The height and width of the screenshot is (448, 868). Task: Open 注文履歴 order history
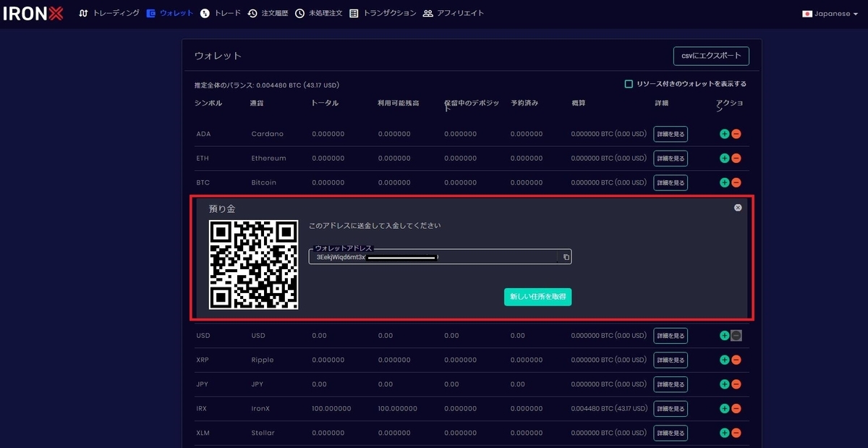pyautogui.click(x=268, y=13)
